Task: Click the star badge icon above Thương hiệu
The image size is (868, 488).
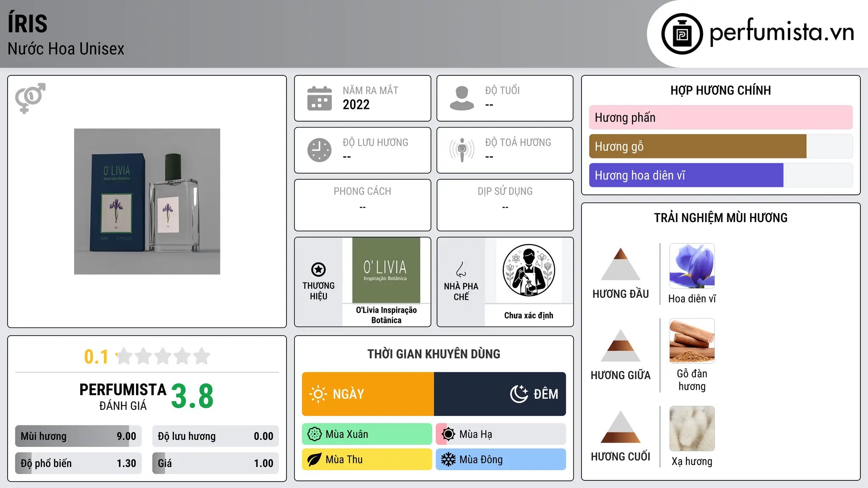Action: pyautogui.click(x=318, y=269)
